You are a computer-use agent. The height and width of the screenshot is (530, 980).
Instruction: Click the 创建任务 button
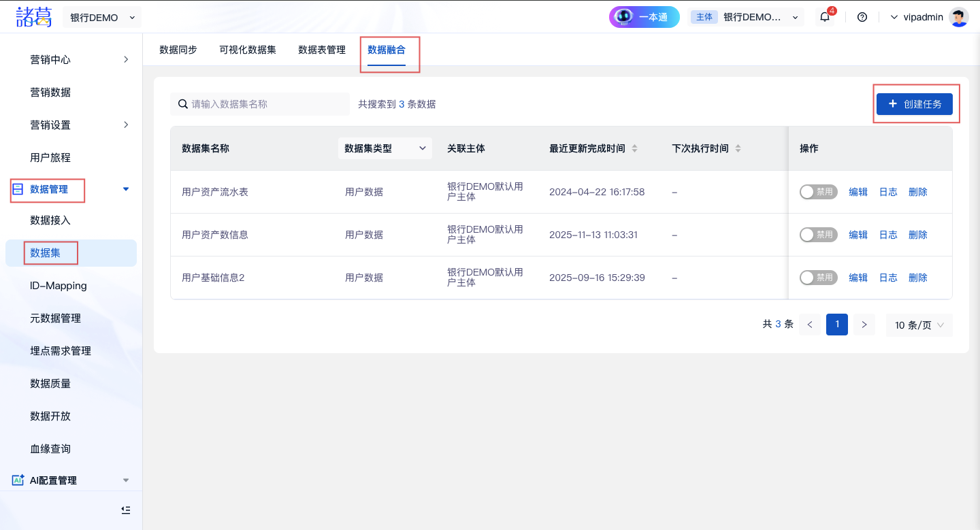(915, 104)
